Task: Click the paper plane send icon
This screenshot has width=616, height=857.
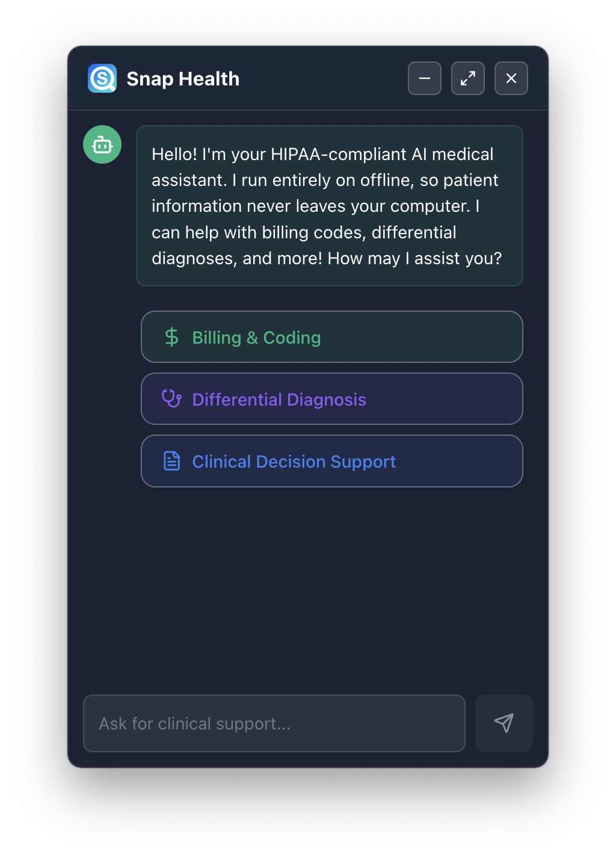Action: pos(504,723)
